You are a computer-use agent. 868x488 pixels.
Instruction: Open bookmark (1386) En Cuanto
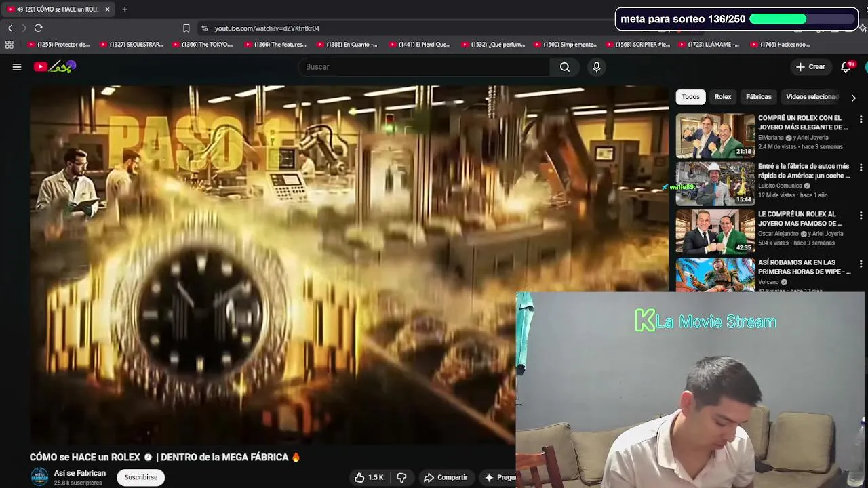coord(347,45)
